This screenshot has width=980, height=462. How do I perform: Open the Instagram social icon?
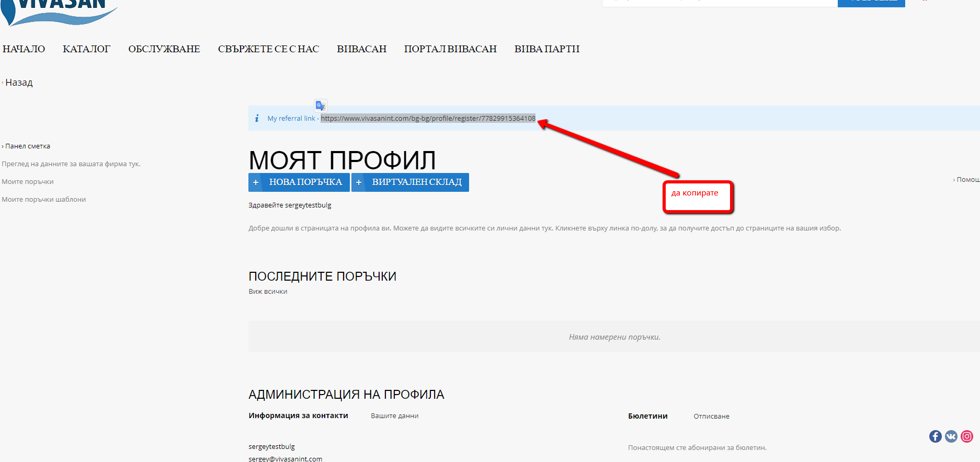click(967, 436)
